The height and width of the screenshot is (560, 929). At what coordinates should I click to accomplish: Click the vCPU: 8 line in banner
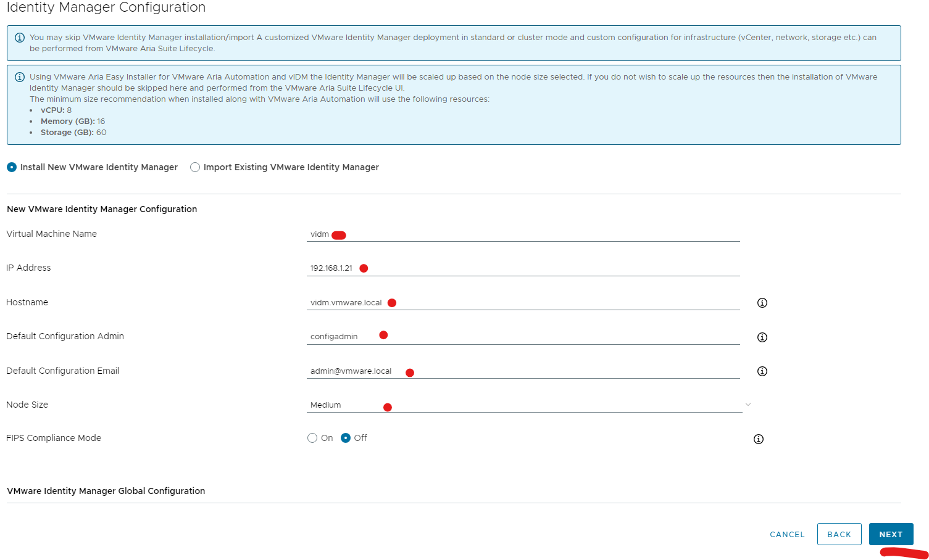(x=56, y=110)
